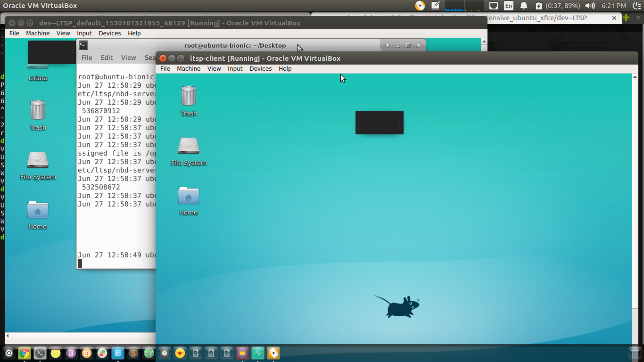The width and height of the screenshot is (644, 362).
Task: Open the En keyboard layout indicator
Action: pos(509,6)
